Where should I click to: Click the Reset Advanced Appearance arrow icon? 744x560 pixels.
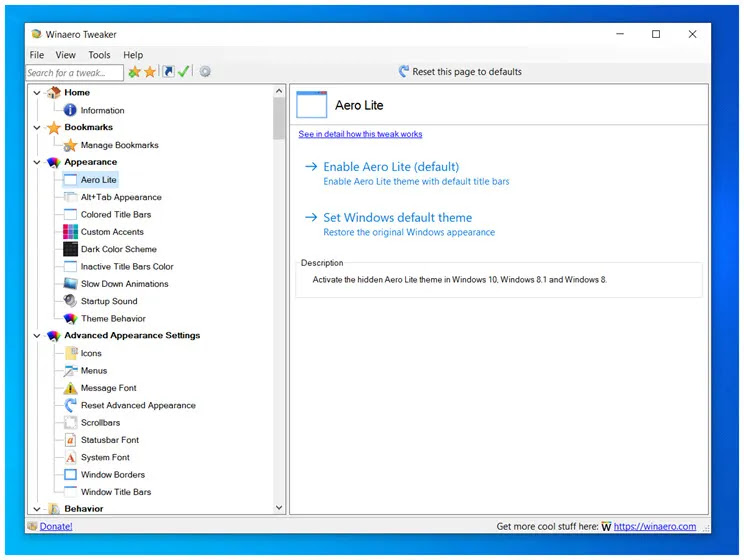(70, 405)
